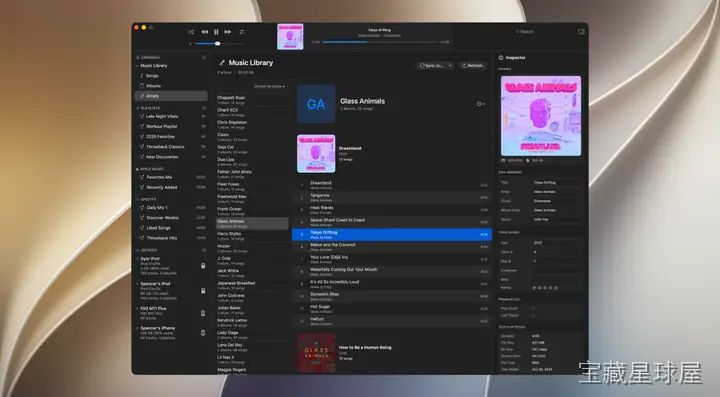Select artist Doja Cat
Image resolution: width=720 pixels, height=397 pixels.
tap(252, 150)
